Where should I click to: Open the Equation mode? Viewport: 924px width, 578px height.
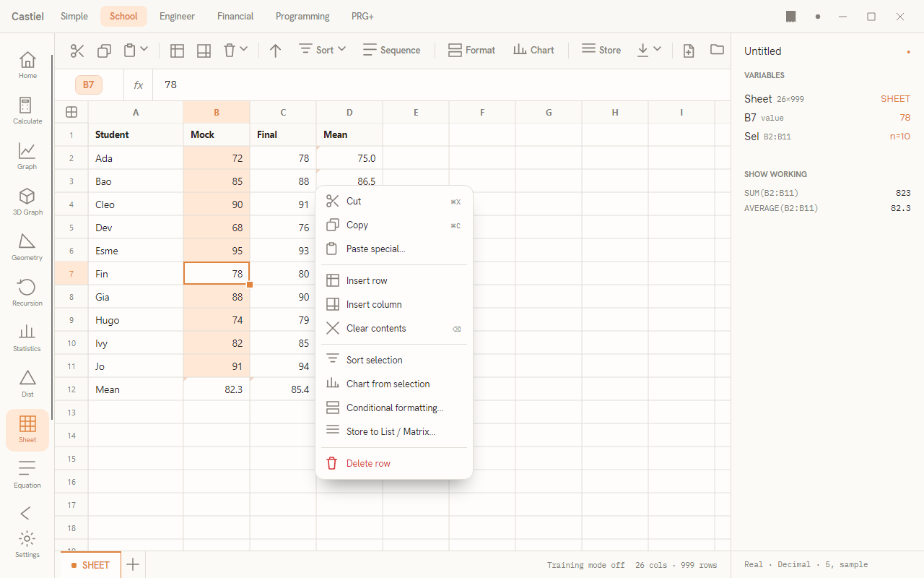27,475
